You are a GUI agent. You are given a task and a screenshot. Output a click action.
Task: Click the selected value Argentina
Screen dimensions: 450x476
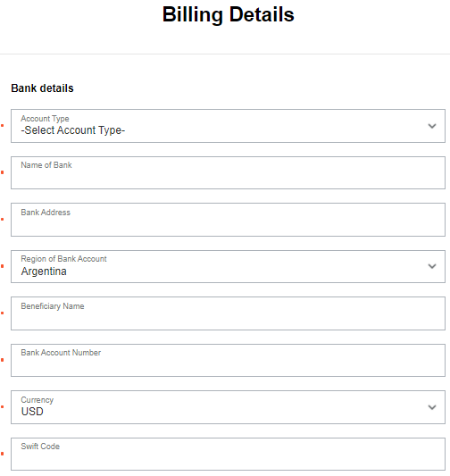44,271
